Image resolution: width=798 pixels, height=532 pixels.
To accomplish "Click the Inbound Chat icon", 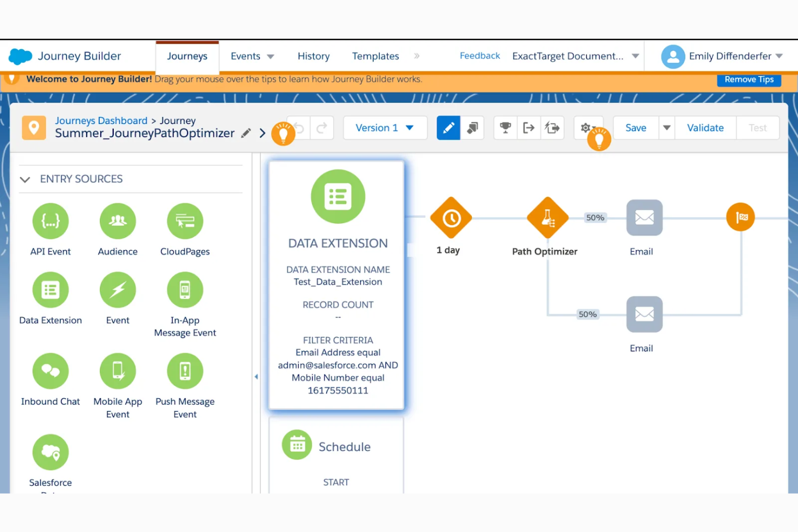I will 51,371.
